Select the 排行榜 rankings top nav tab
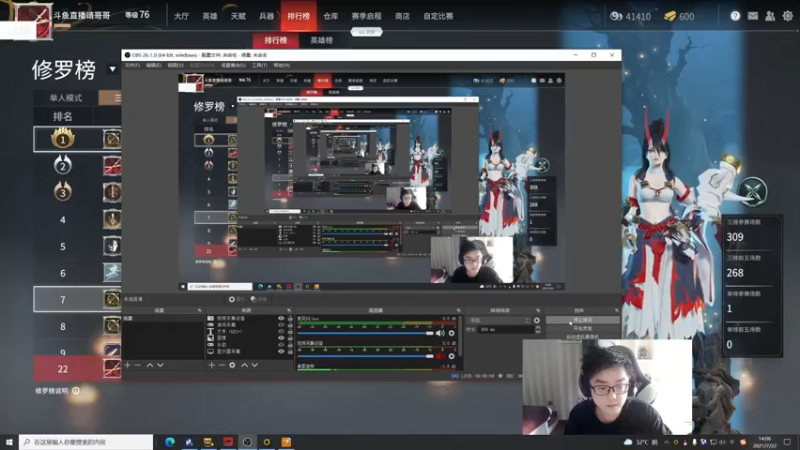Screen dimensions: 800x450 (298, 16)
